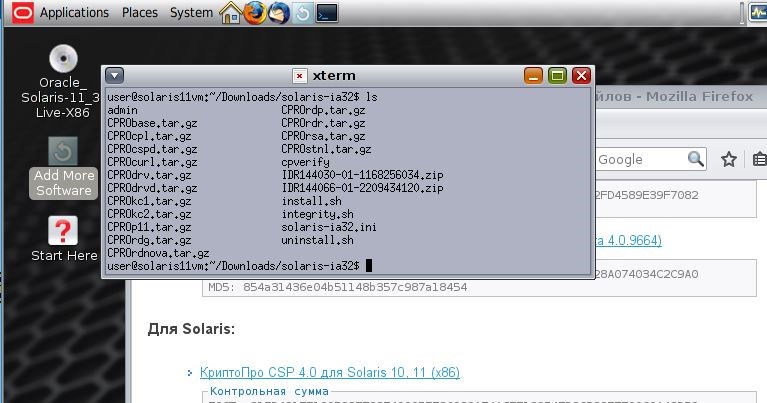Image resolution: width=767 pixels, height=403 pixels.
Task: Click CPROkc2.tar.gz in the xterm listing
Action: 149,214
